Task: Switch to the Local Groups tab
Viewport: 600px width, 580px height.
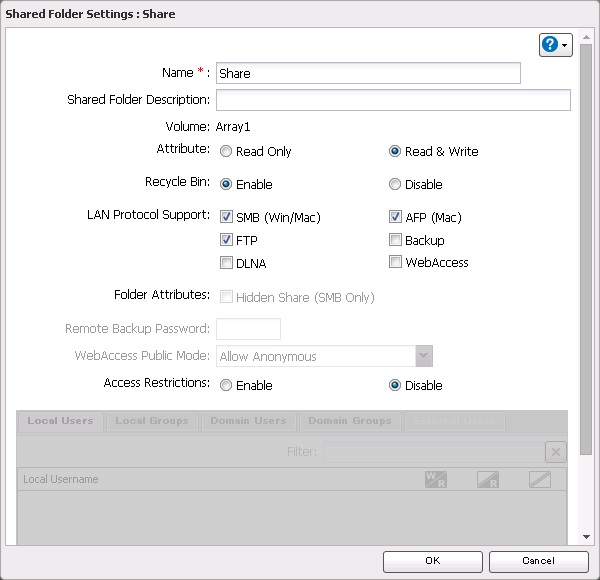Action: pyautogui.click(x=152, y=421)
